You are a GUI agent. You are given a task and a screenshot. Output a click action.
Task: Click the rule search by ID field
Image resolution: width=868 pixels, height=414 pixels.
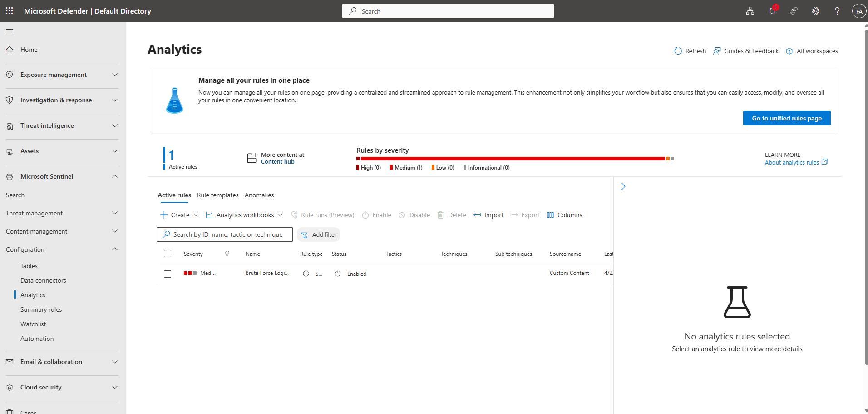pyautogui.click(x=225, y=234)
